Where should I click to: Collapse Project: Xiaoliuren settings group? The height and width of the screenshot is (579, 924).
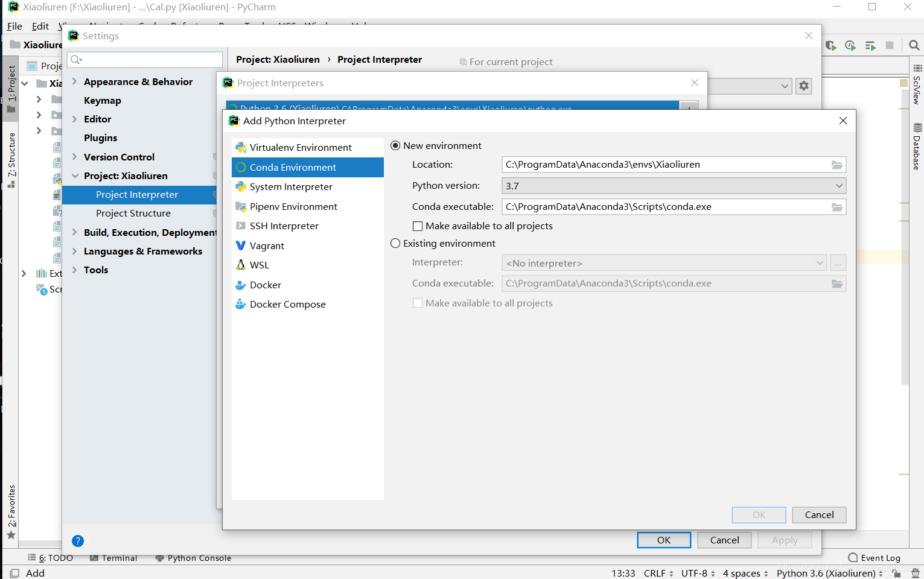pyautogui.click(x=75, y=176)
